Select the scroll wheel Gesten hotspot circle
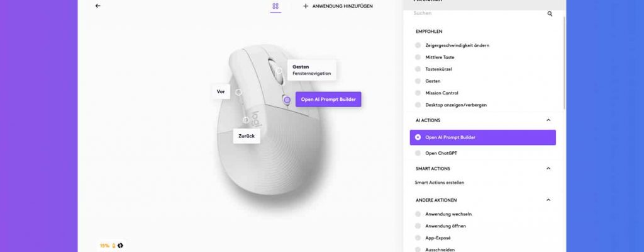The width and height of the screenshot is (644, 252). tap(279, 71)
